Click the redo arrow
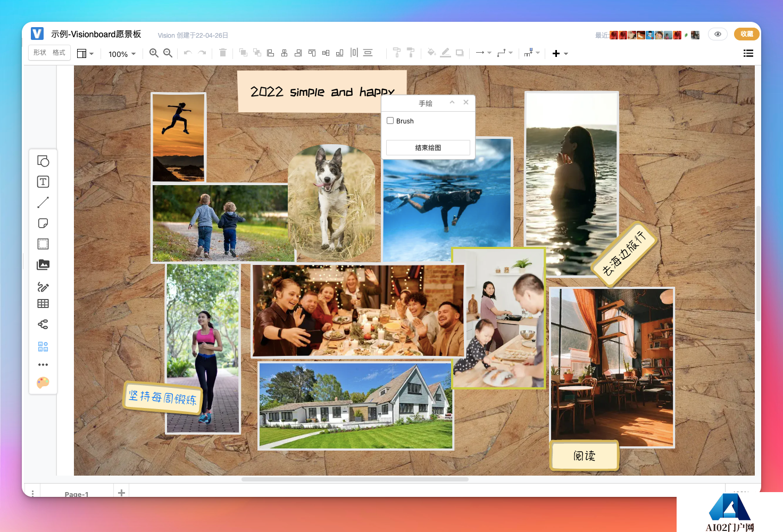This screenshot has width=783, height=532. pyautogui.click(x=202, y=53)
